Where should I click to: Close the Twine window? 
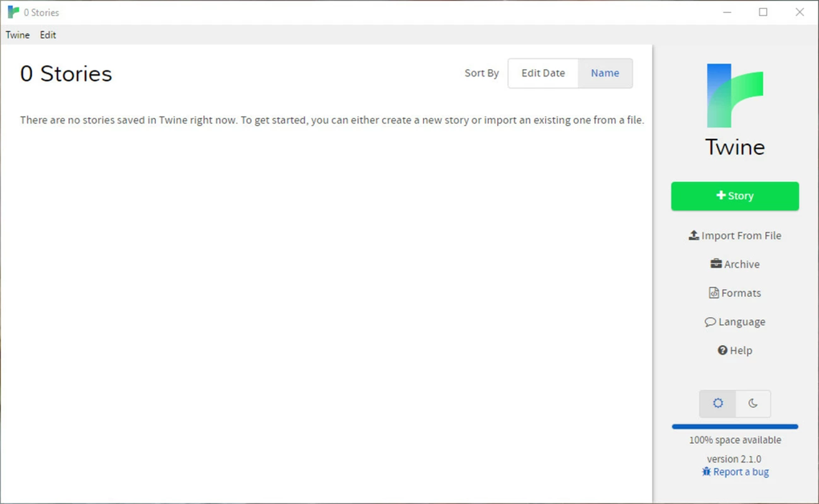pyautogui.click(x=800, y=12)
